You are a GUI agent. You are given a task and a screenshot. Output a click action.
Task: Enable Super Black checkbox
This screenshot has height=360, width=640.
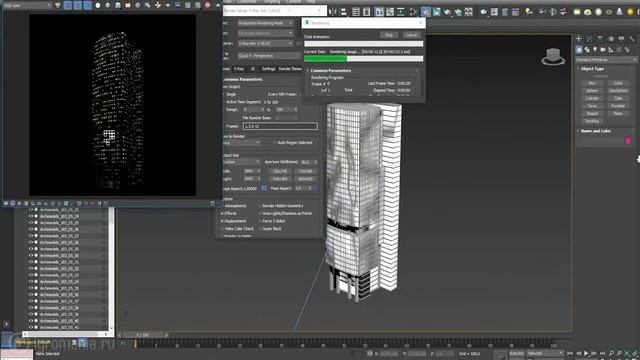(x=260, y=229)
